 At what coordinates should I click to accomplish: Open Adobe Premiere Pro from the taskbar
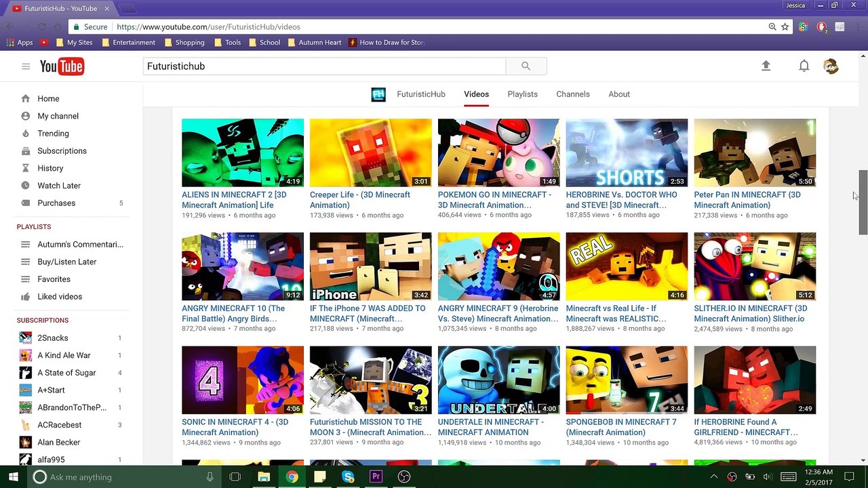(x=376, y=477)
